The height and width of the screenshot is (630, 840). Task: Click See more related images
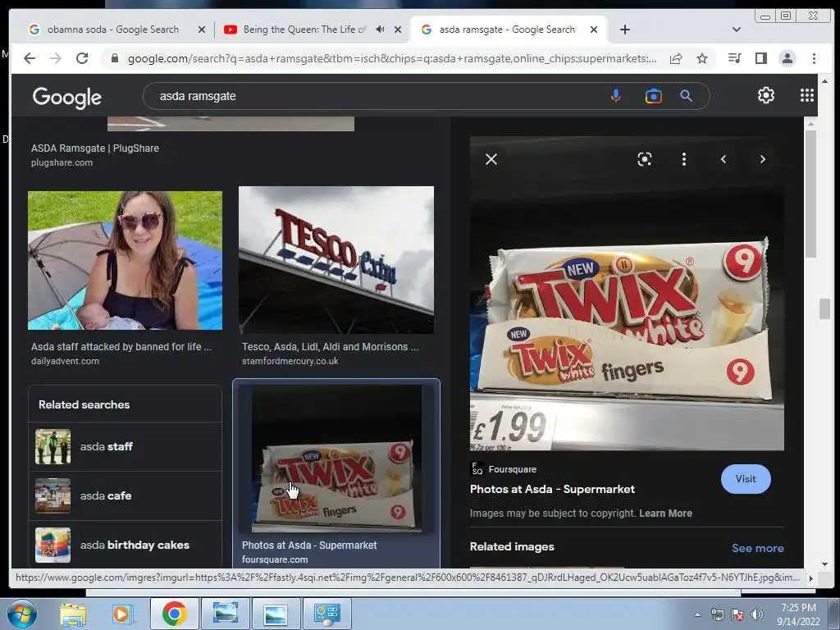(757, 548)
